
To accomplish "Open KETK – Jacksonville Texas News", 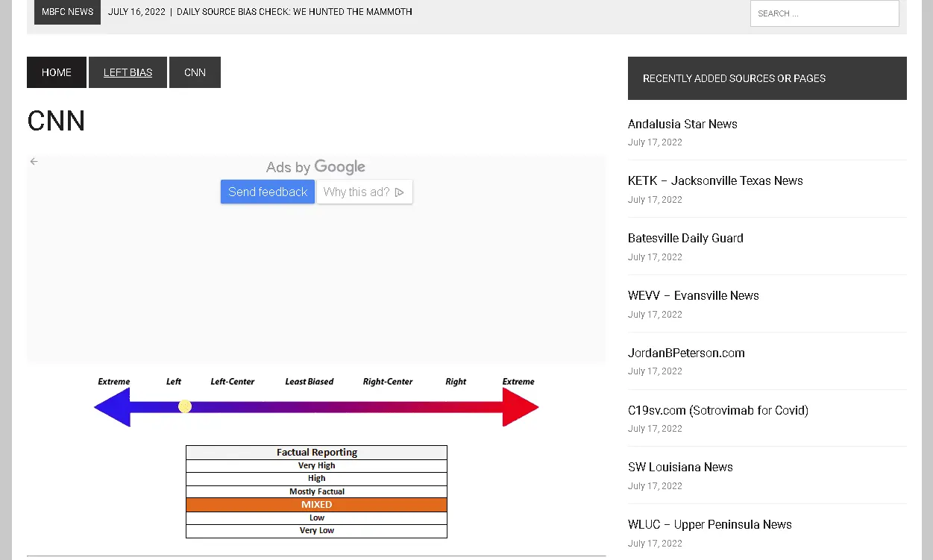I will pyautogui.click(x=715, y=180).
